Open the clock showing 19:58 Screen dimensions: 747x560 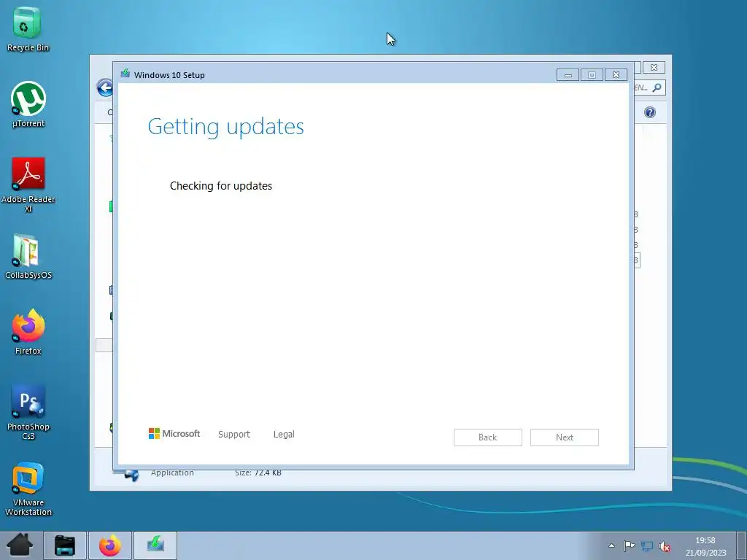705,546
